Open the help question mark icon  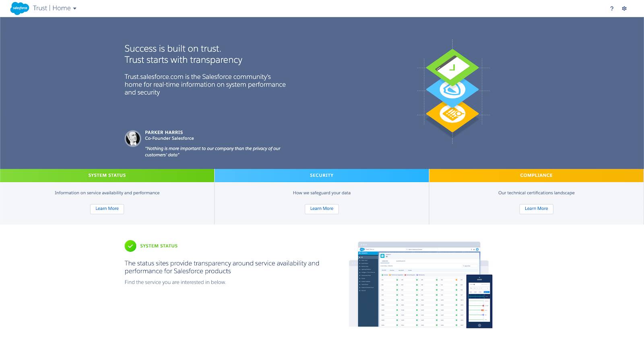tap(612, 8)
